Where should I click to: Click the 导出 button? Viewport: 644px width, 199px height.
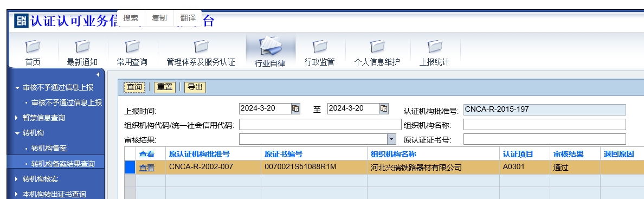click(x=195, y=87)
